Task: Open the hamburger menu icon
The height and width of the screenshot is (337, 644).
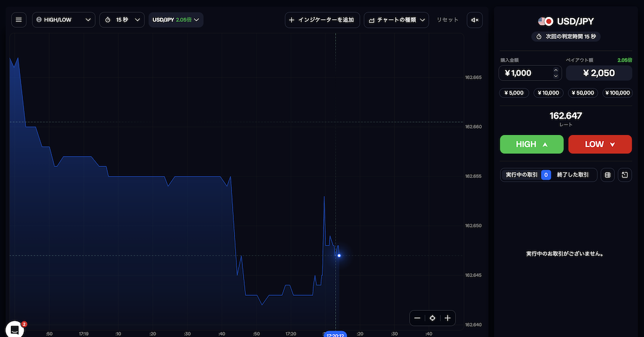Action: point(19,20)
